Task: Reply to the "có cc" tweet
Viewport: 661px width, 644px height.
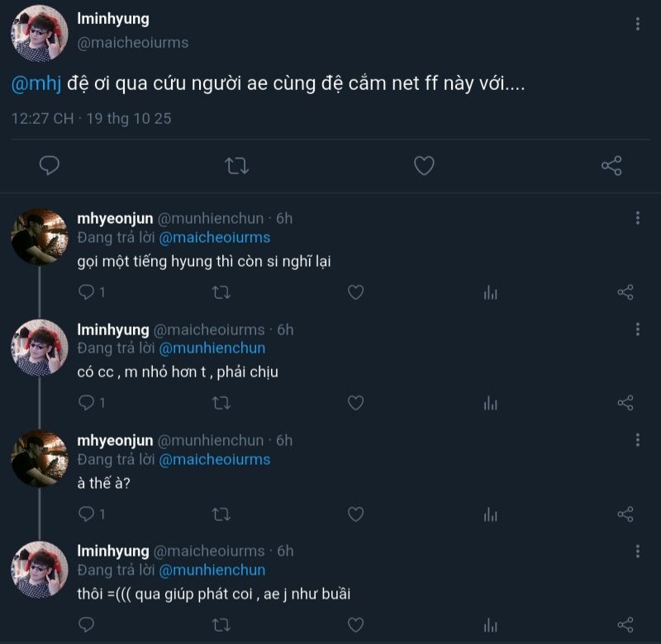Action: pos(87,403)
